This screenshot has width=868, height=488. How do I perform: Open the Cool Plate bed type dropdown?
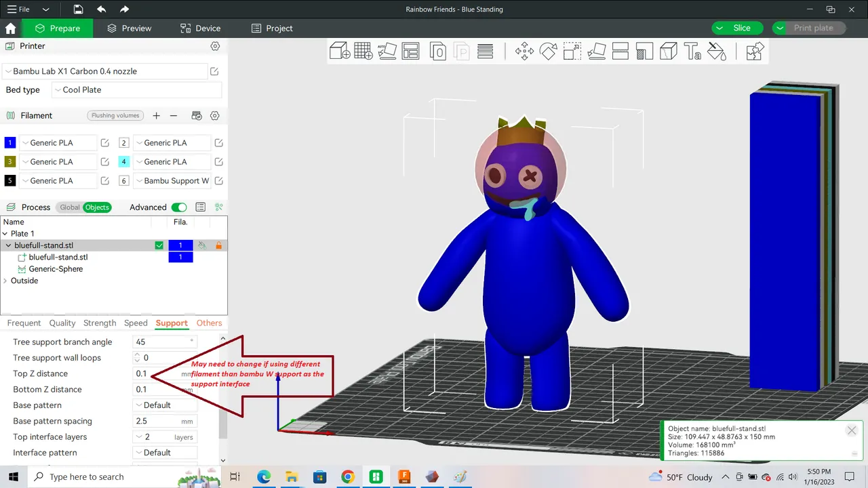click(x=136, y=90)
